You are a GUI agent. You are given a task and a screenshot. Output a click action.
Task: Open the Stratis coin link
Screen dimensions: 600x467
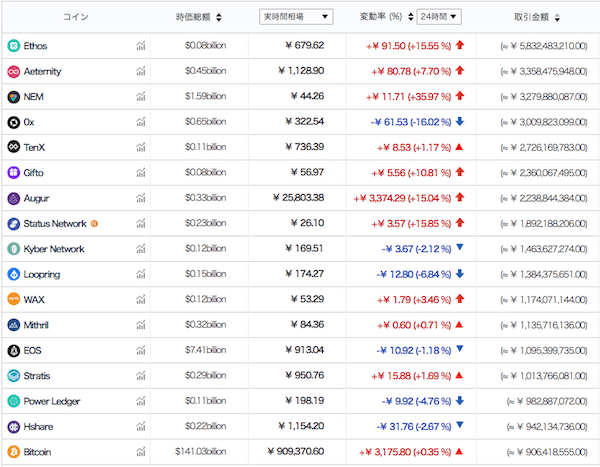point(37,376)
